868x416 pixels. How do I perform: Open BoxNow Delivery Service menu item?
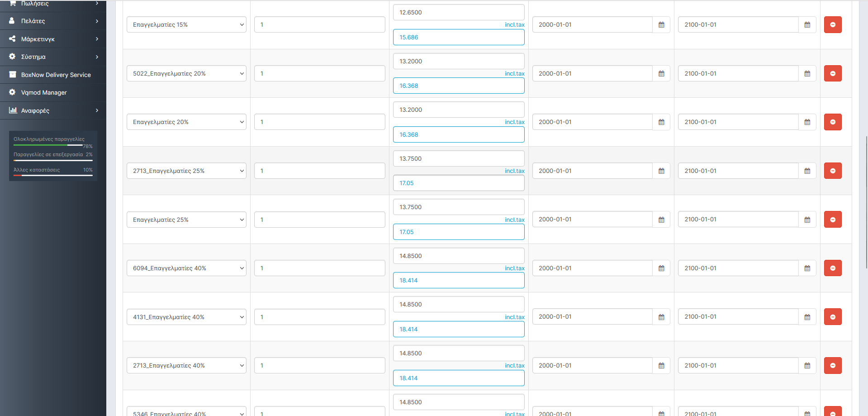(x=56, y=75)
